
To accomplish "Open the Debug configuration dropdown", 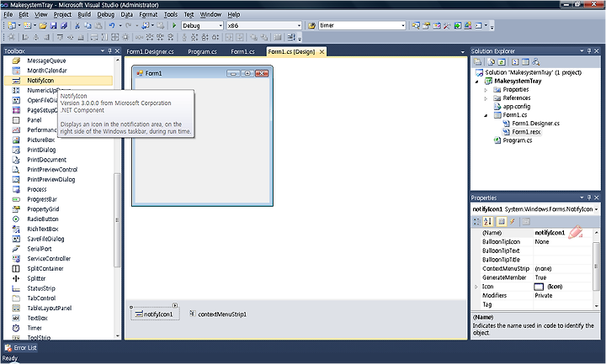I will [221, 25].
